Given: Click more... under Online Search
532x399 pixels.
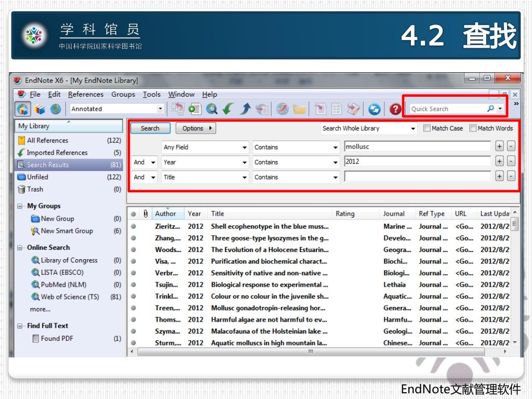Looking at the screenshot, I should (40, 309).
